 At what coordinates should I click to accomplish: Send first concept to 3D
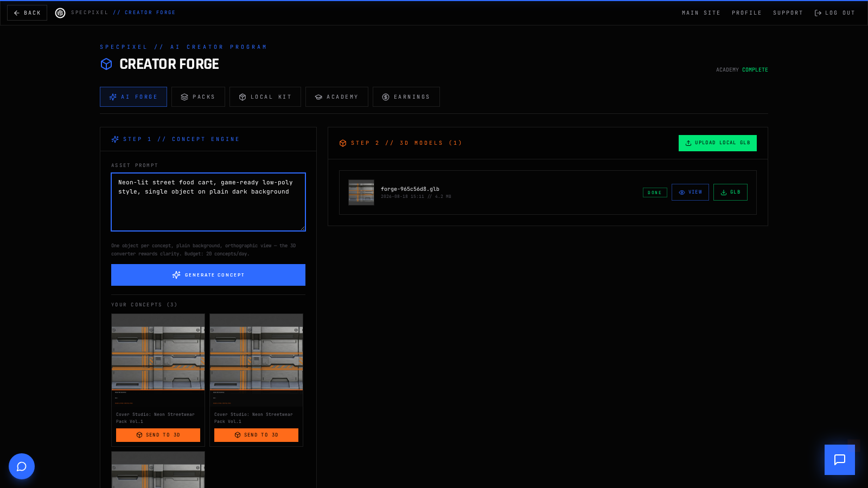[x=158, y=435]
